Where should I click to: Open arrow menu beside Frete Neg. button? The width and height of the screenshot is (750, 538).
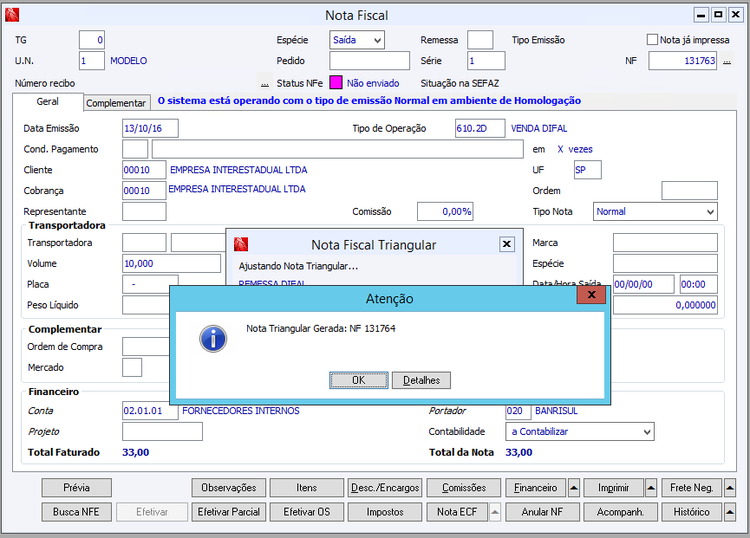pyautogui.click(x=728, y=488)
